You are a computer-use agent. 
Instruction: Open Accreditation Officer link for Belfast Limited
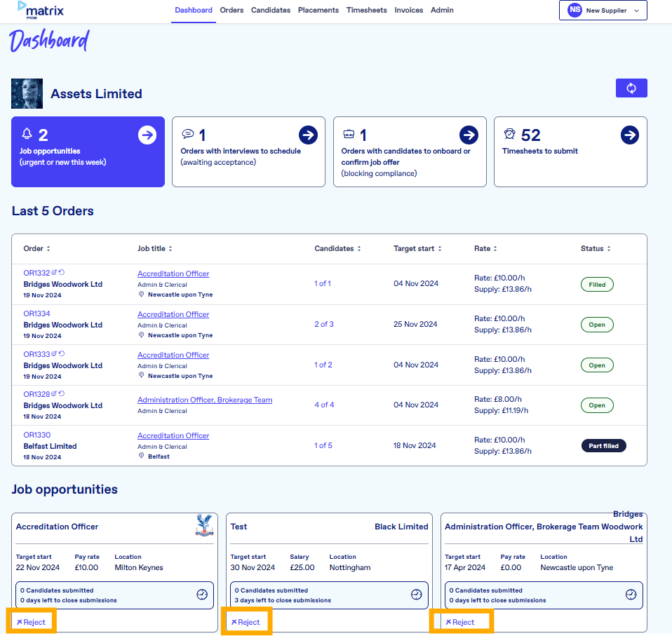tap(173, 435)
